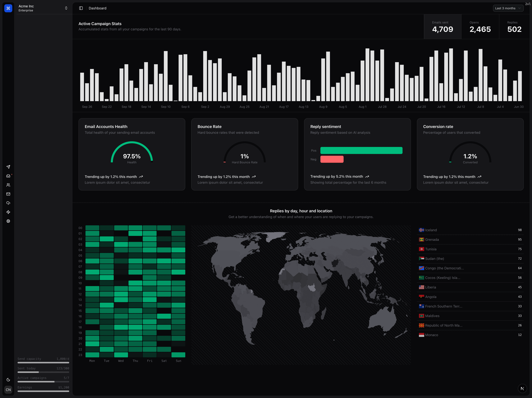The width and height of the screenshot is (532, 398).
Task: Toggle dark mode moon icon
Action: [8, 380]
